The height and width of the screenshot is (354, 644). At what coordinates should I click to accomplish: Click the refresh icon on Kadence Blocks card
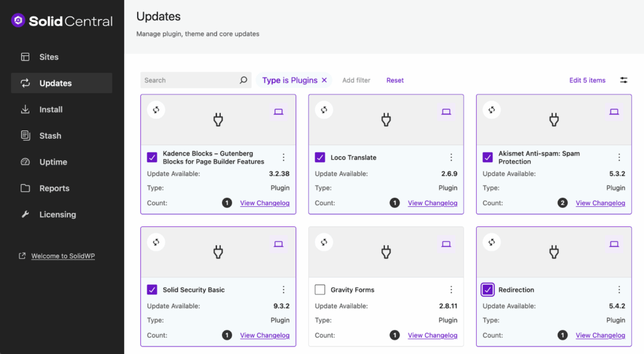pyautogui.click(x=156, y=110)
